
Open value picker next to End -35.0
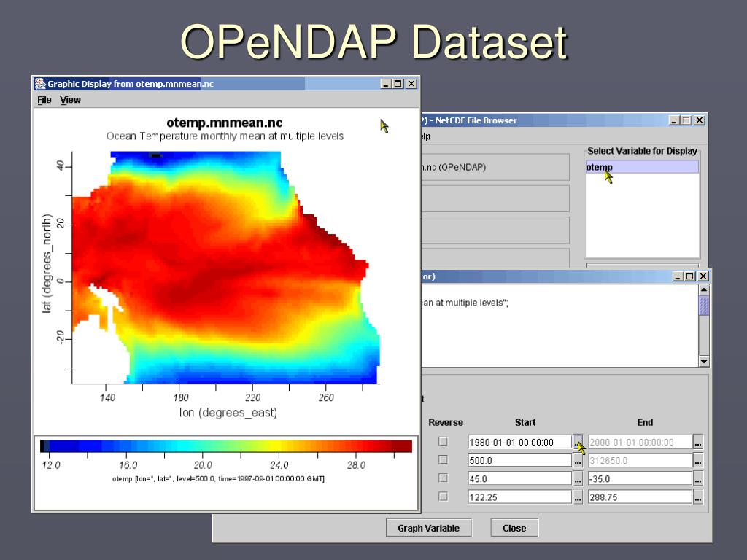698,478
